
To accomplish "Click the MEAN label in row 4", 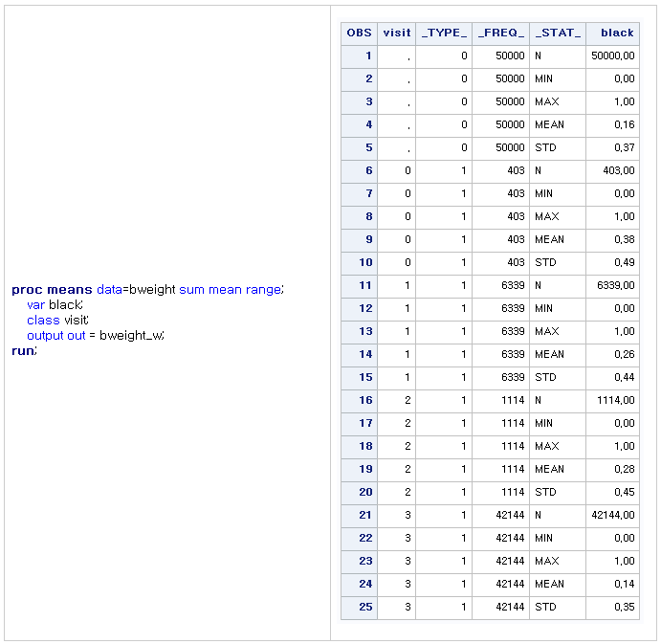I will (549, 124).
